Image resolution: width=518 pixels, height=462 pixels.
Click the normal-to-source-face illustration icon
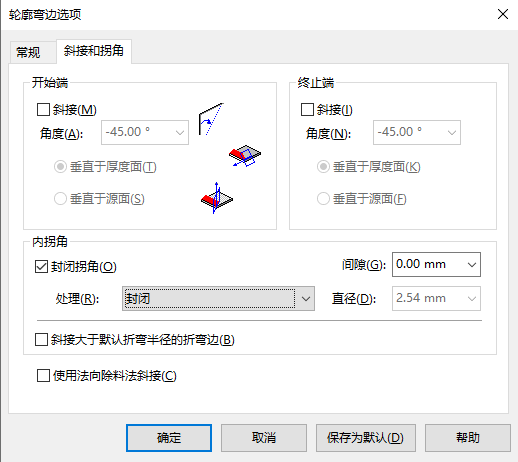click(x=217, y=198)
